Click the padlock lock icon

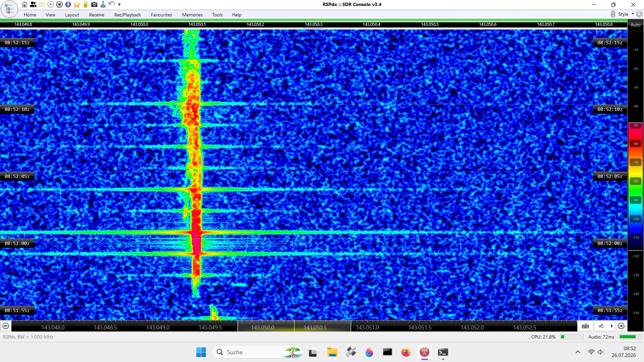[x=86, y=4]
